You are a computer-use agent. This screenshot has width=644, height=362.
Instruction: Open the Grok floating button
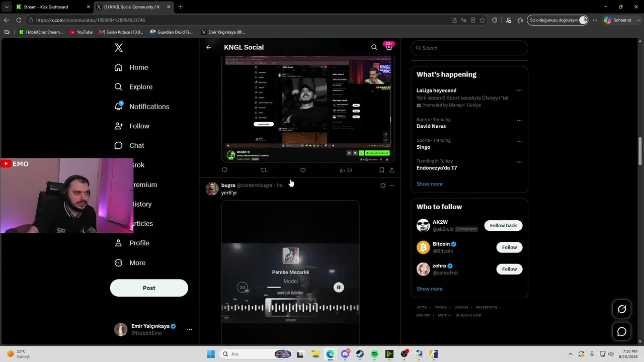click(x=622, y=309)
